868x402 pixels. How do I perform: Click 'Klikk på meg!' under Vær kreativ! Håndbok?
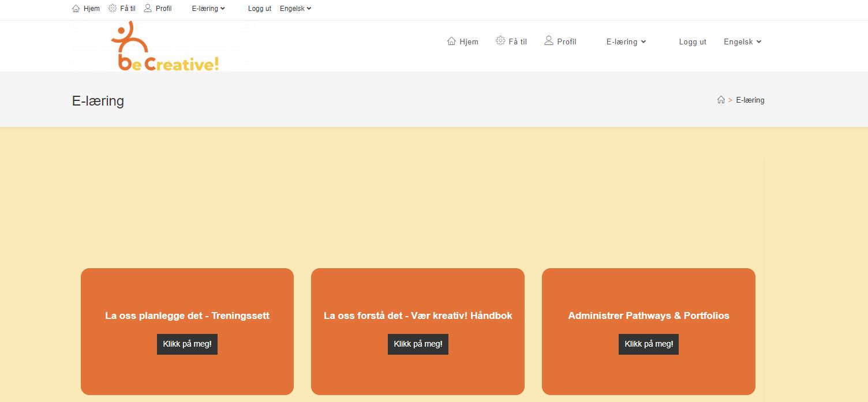(x=418, y=344)
